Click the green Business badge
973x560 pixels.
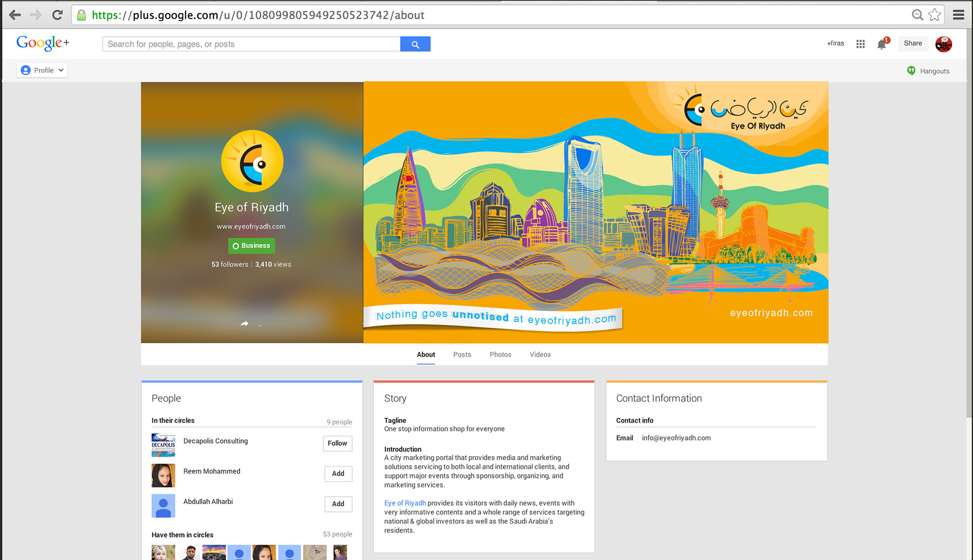(251, 246)
